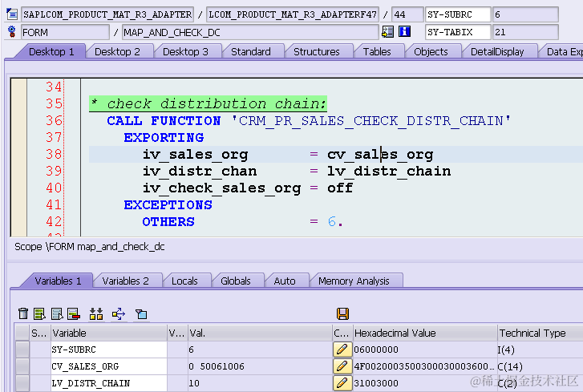The image size is (583, 392).
Task: Click the FORM event type field
Action: point(65,32)
